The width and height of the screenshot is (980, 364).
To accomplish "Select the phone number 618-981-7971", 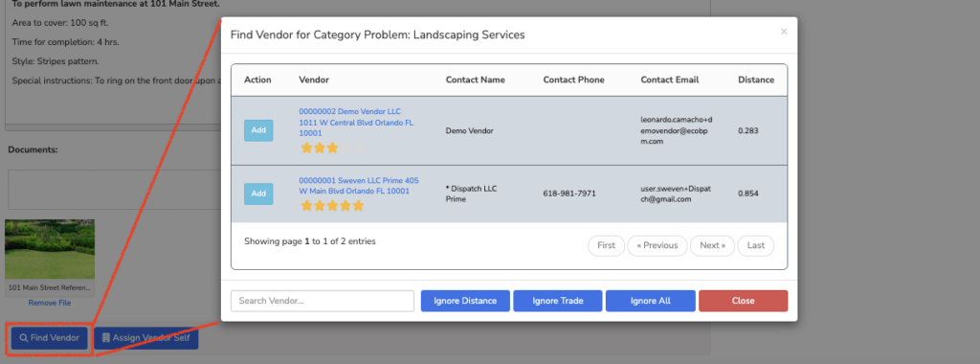I will point(569,193).
